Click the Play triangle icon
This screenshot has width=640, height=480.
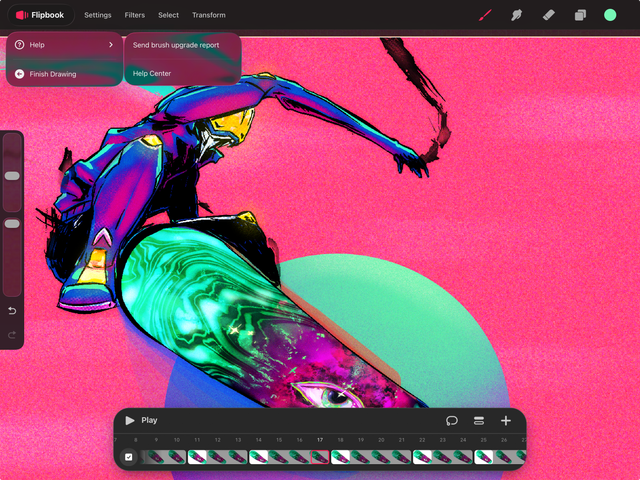click(x=130, y=420)
